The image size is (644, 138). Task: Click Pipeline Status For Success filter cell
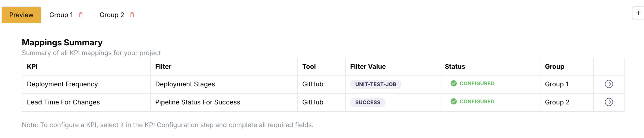pyautogui.click(x=198, y=102)
